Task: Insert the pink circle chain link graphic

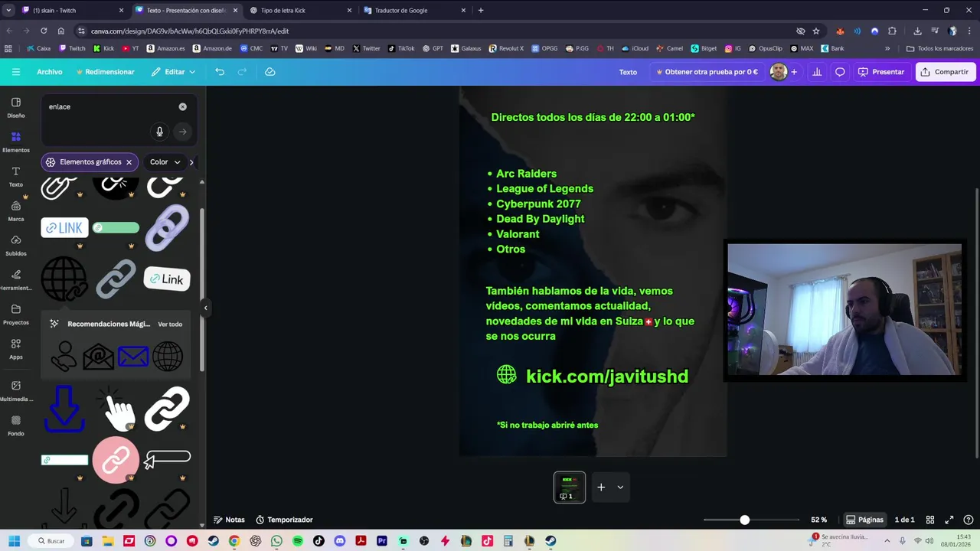Action: (x=116, y=460)
